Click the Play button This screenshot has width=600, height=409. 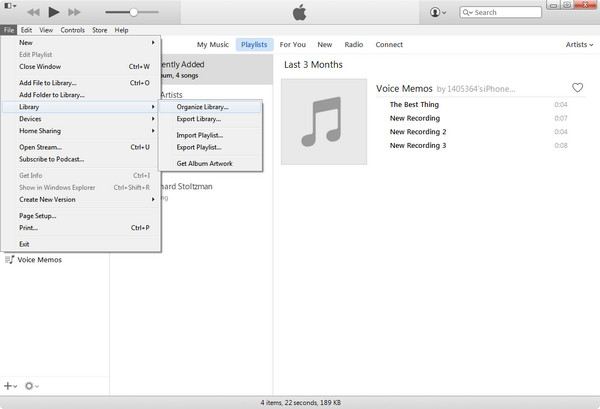pos(54,12)
